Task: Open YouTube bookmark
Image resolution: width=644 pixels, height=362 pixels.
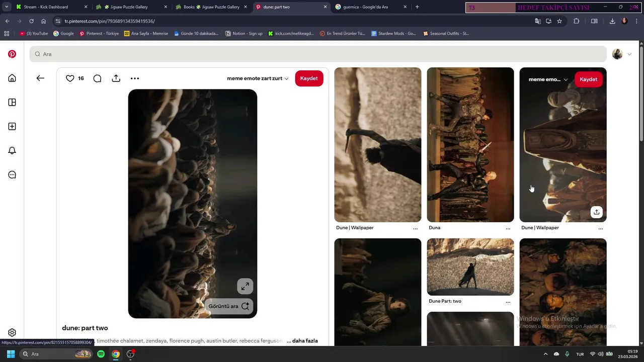Action: (34, 34)
